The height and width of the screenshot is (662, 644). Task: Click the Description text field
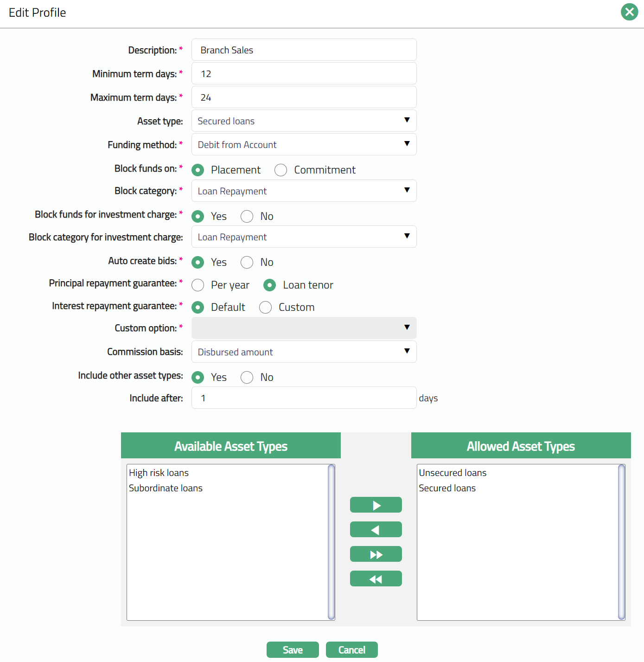[x=304, y=50]
